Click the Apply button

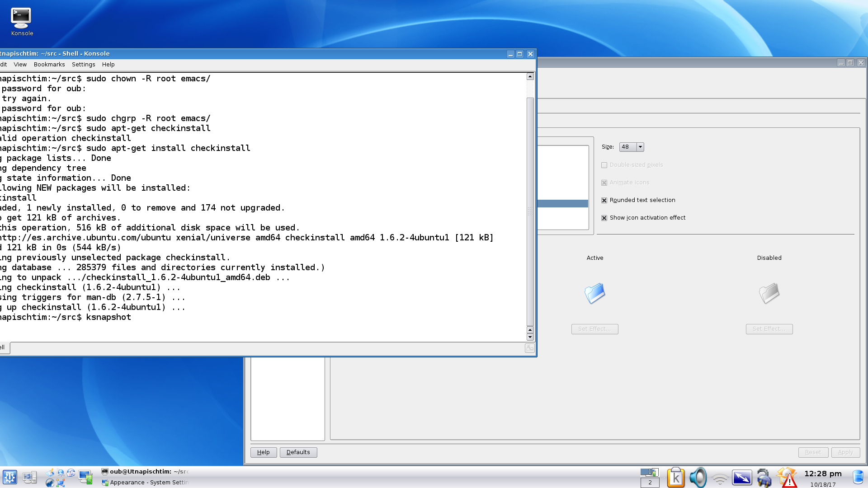coord(845,452)
